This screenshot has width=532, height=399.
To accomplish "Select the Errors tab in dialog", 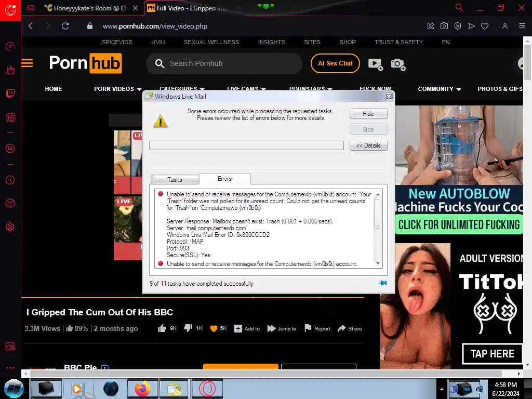I will tap(224, 179).
